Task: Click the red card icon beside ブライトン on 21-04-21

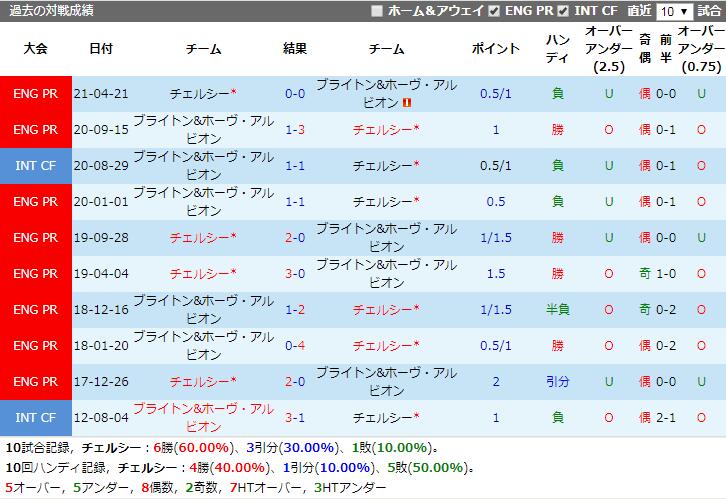Action: coord(407,103)
